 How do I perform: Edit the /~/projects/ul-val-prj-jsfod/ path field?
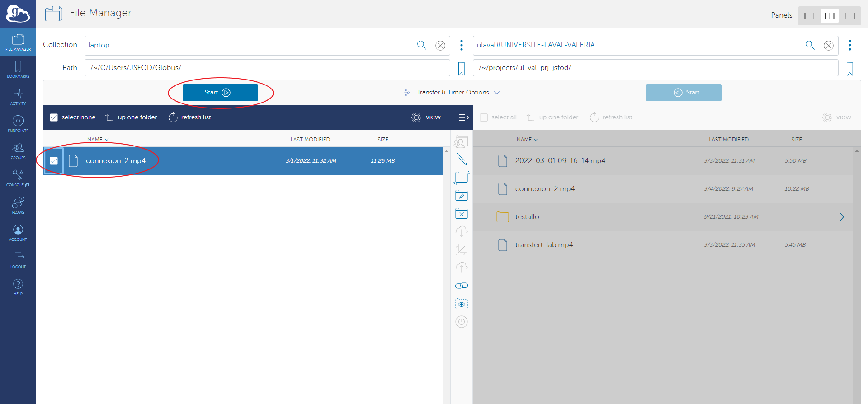pos(656,68)
